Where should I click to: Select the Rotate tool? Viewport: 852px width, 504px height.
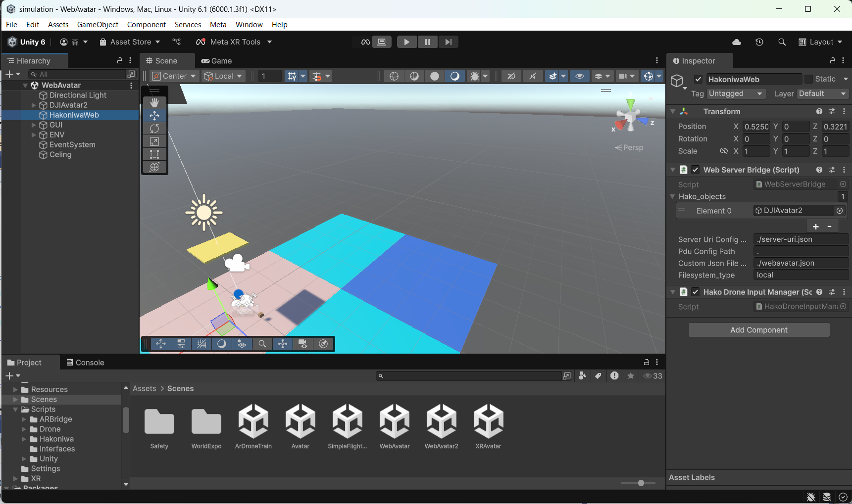154,129
